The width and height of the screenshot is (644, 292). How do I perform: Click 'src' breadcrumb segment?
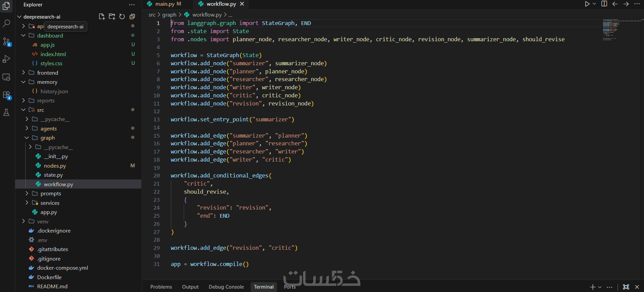point(152,15)
